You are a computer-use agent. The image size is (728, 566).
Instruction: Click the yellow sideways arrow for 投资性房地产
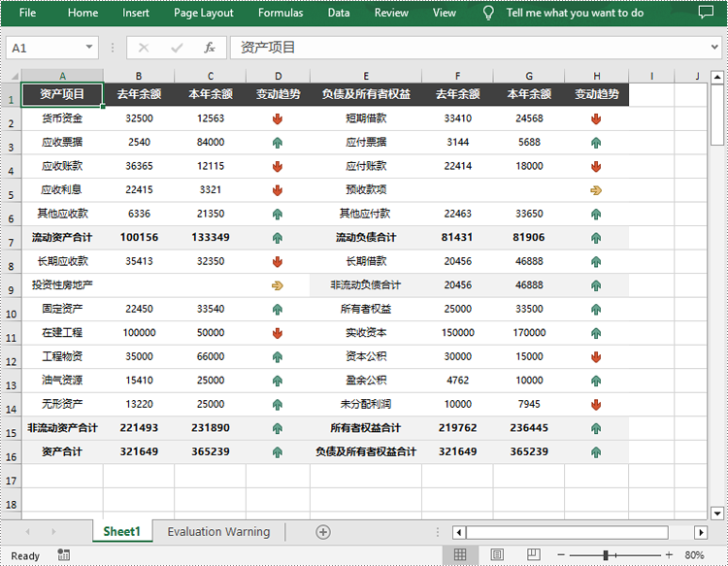(278, 285)
